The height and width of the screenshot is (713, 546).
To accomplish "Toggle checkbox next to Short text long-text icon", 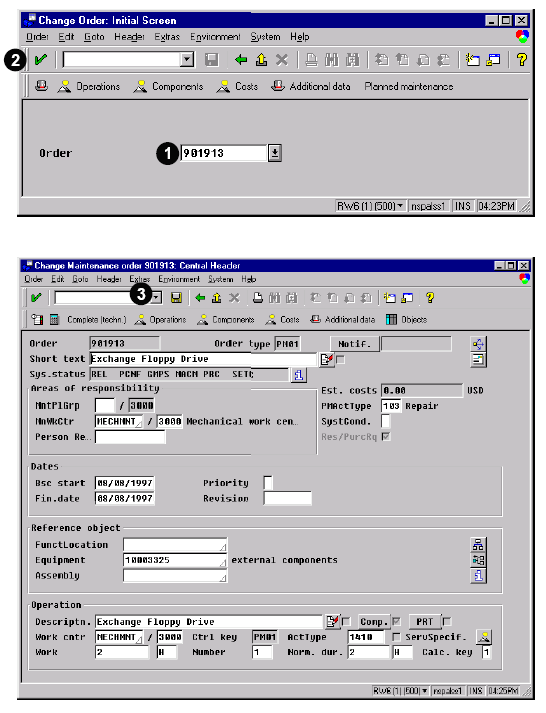I will pyautogui.click(x=341, y=360).
